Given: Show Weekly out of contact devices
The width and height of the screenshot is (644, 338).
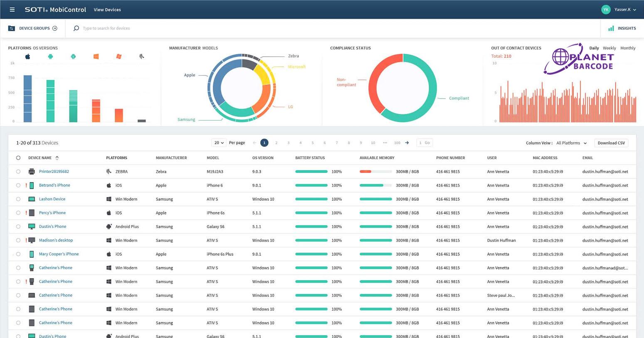Looking at the screenshot, I should pyautogui.click(x=609, y=48).
